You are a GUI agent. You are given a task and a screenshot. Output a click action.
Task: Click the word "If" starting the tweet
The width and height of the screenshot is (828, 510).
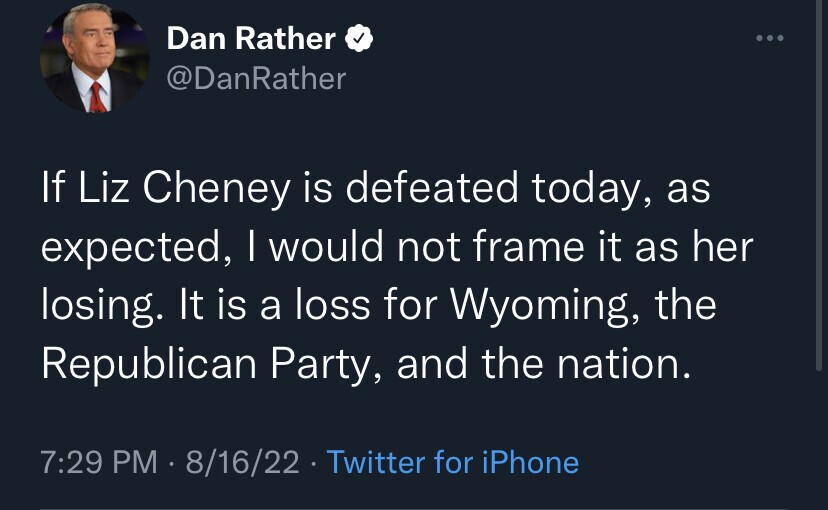point(53,189)
